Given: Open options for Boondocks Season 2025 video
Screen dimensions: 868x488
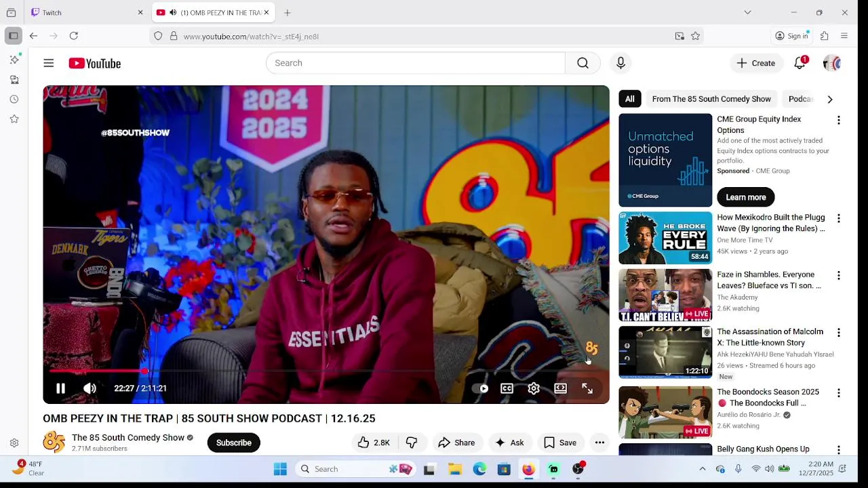Looking at the screenshot, I should tap(839, 393).
